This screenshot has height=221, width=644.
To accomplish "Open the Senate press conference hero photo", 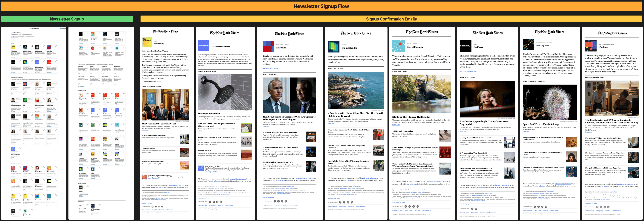I will point(166,105).
